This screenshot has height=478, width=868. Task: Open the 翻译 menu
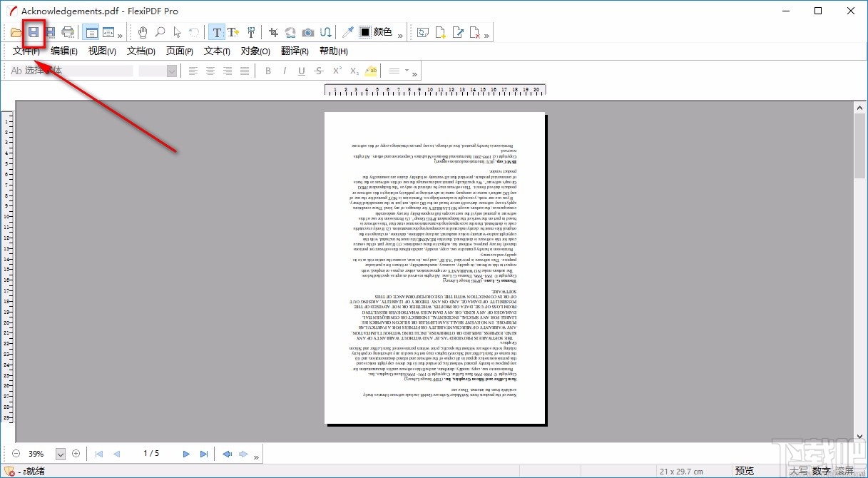[x=295, y=51]
